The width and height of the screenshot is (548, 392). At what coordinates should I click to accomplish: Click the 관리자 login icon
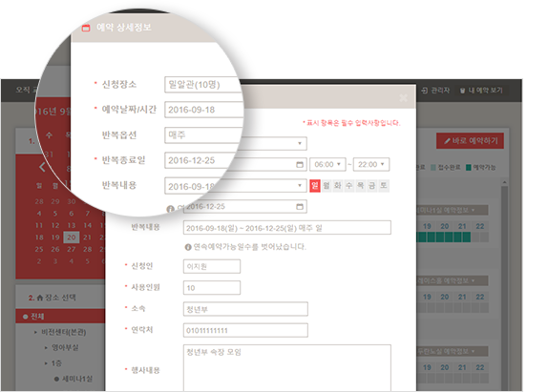425,91
